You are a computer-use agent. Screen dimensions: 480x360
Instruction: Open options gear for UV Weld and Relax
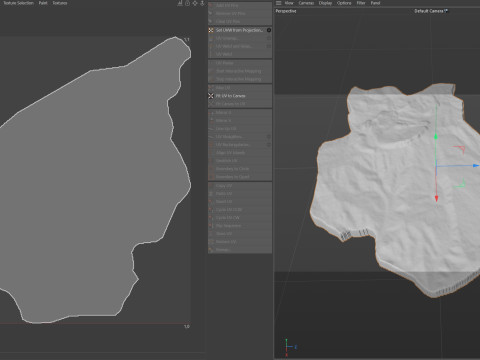coord(269,46)
